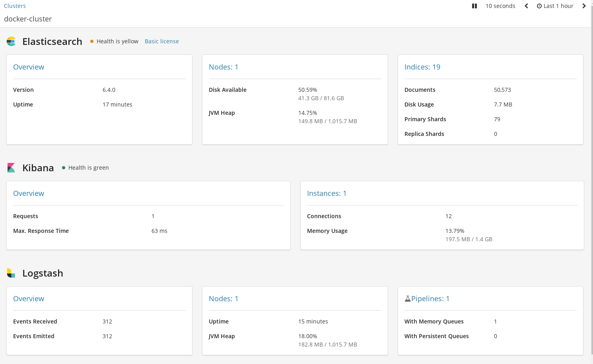This screenshot has width=593, height=364.
Task: Open Logstash Pipelines: 1 link
Action: [x=430, y=299]
